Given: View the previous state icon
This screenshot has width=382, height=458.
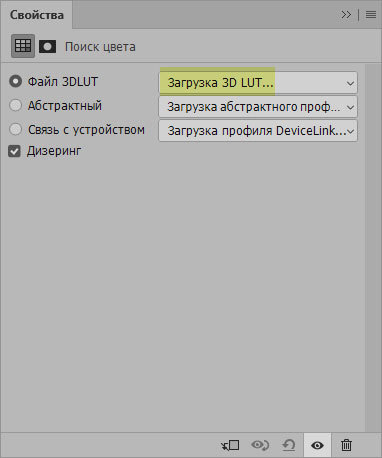Looking at the screenshot, I should pos(260,445).
